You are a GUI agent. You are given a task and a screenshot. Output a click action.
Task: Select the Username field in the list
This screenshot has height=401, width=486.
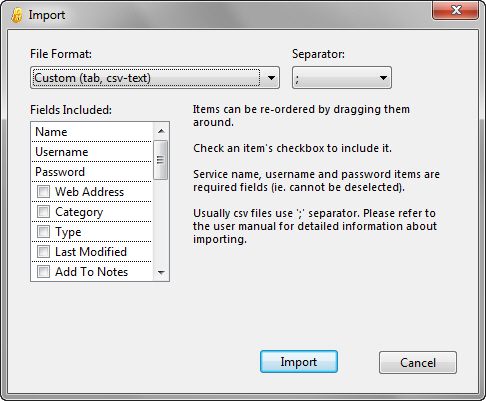pos(92,152)
